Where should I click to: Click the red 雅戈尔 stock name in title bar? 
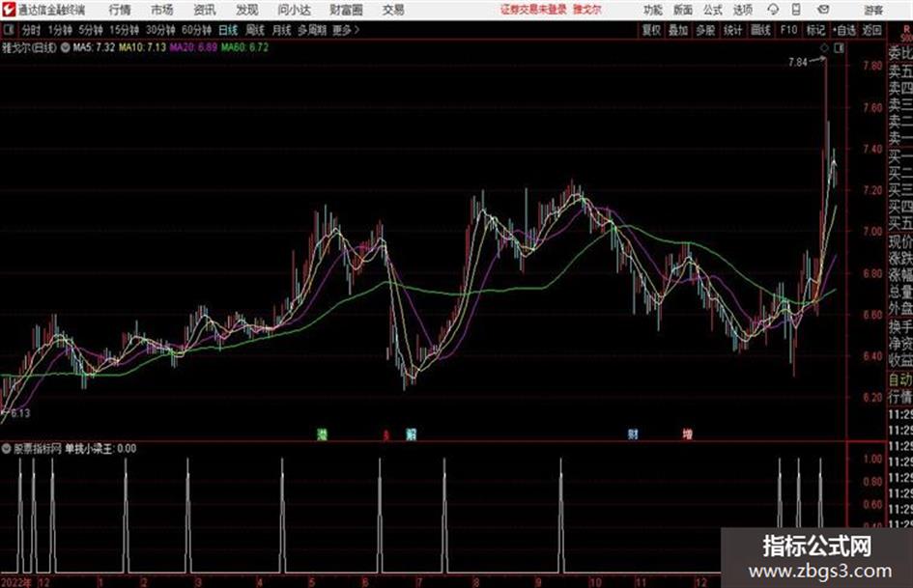point(587,10)
